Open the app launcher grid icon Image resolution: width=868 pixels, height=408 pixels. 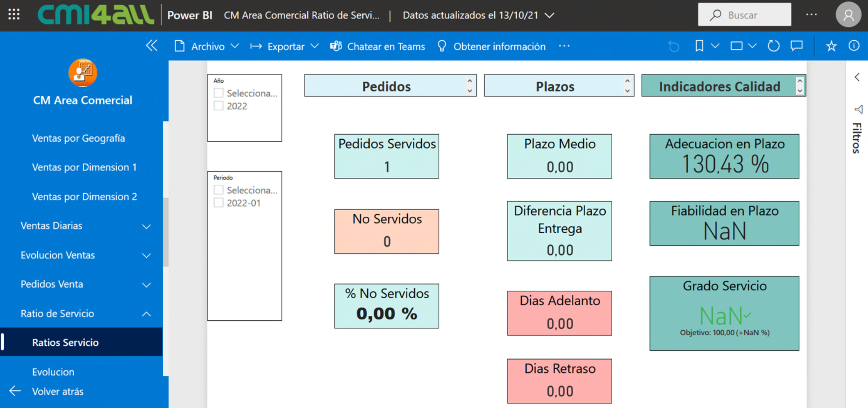(14, 15)
